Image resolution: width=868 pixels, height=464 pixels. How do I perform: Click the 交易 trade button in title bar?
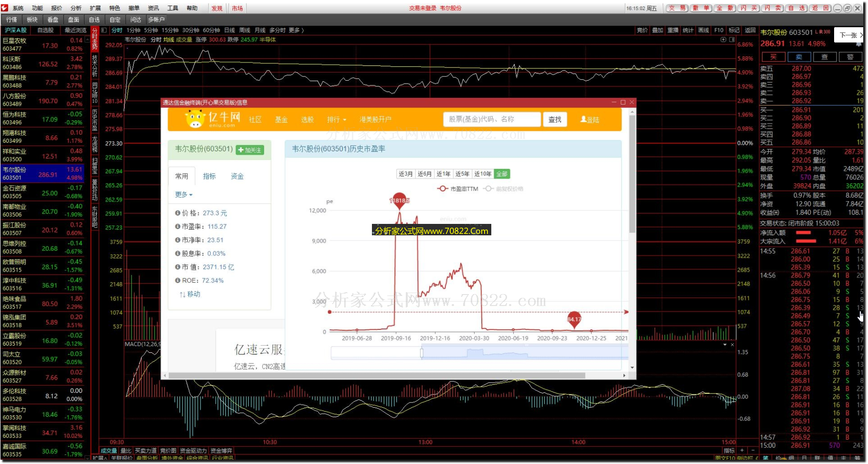pyautogui.click(x=677, y=8)
